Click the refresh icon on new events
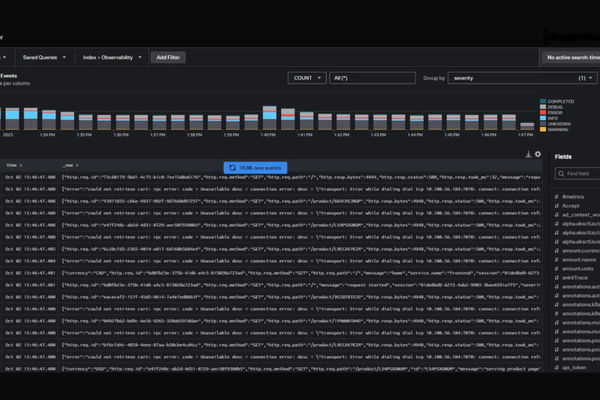This screenshot has height=400, width=600. (232, 168)
